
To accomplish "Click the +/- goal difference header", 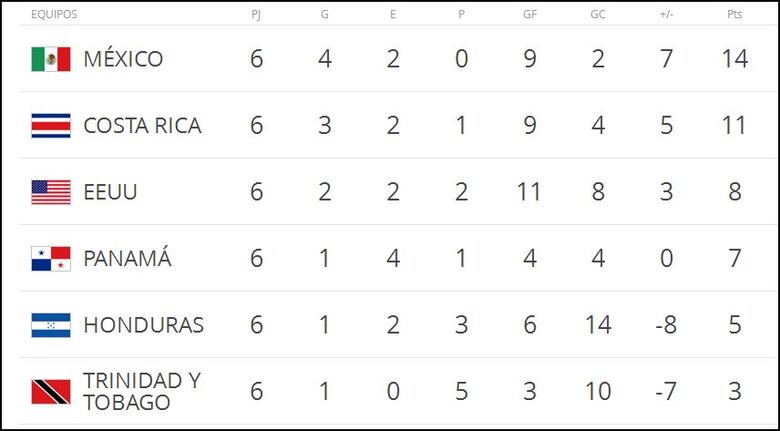I will click(x=666, y=15).
